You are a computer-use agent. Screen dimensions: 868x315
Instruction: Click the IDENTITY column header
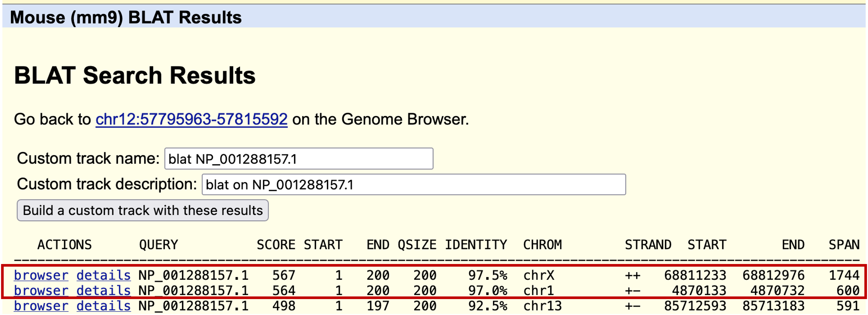click(476, 245)
